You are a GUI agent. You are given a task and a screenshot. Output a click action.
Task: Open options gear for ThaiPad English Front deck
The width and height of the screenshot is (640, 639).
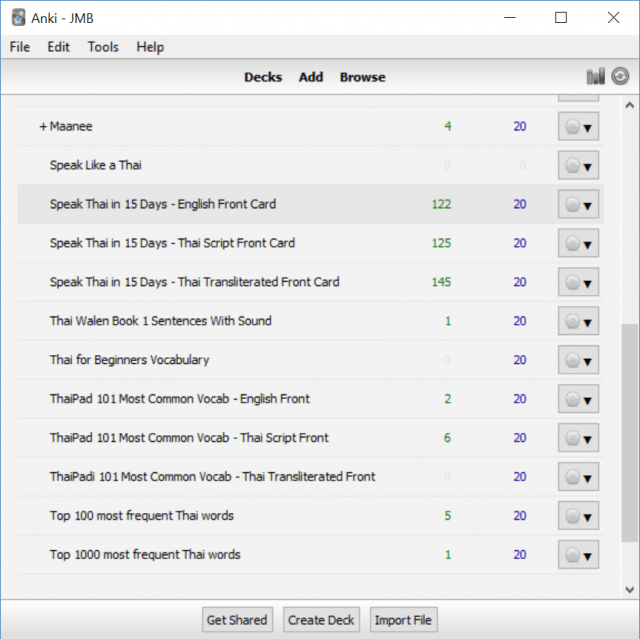tap(578, 399)
